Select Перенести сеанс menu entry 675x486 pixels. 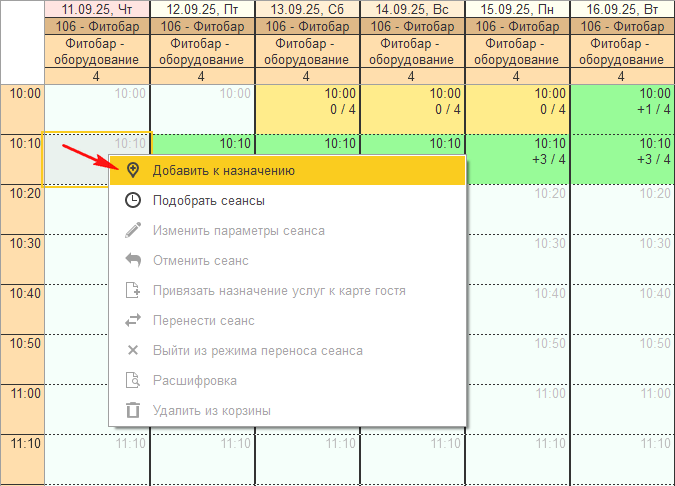pyautogui.click(x=288, y=321)
